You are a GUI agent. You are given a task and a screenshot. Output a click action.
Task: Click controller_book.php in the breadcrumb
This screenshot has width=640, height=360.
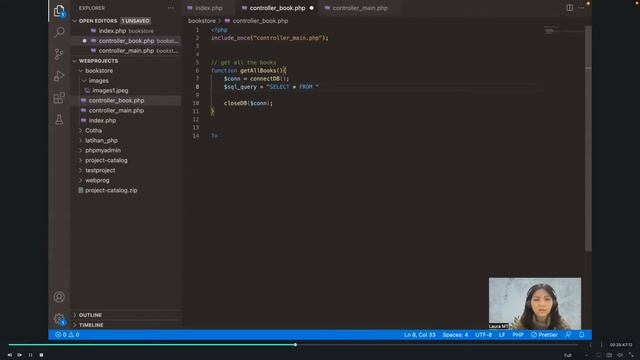click(x=260, y=21)
